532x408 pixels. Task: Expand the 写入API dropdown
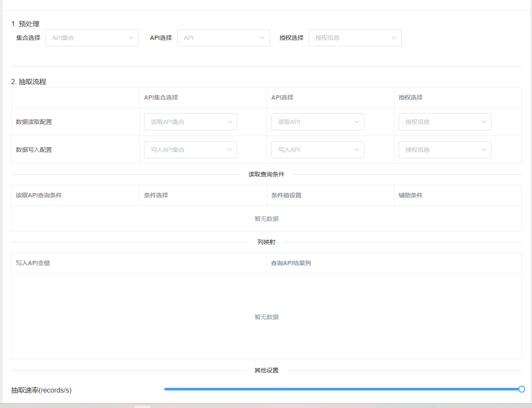click(x=317, y=150)
